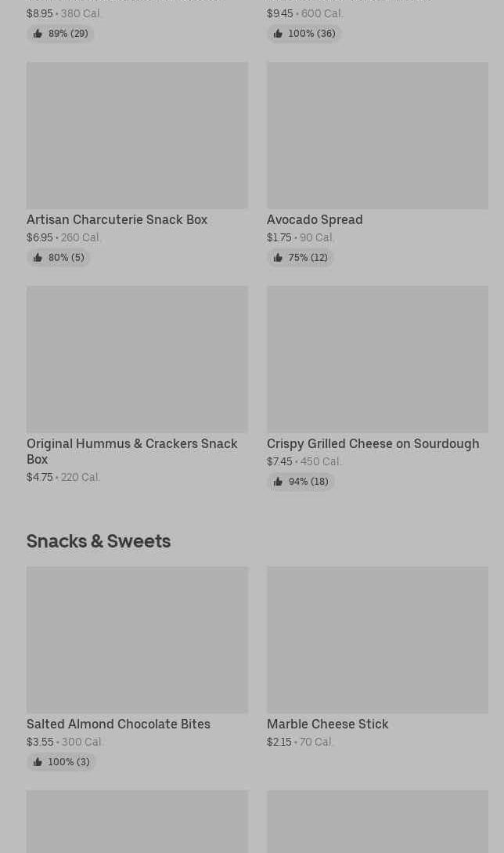Click thumbs-up icon on 89% (29) rating

point(38,34)
